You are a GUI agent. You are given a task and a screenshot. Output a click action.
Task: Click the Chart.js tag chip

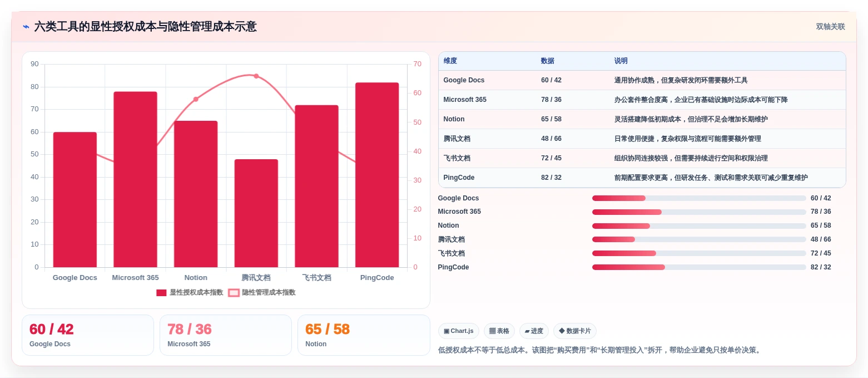pyautogui.click(x=459, y=331)
